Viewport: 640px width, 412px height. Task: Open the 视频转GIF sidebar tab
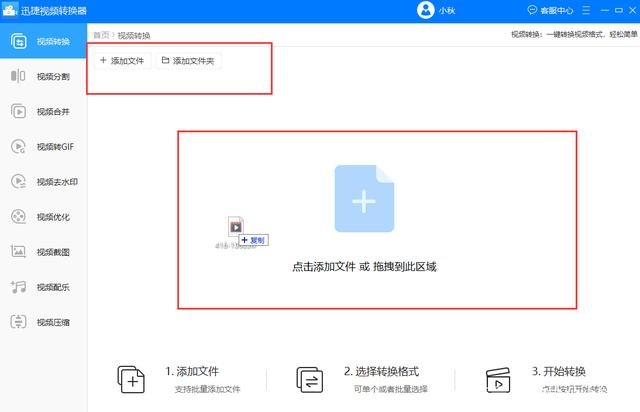coord(43,147)
